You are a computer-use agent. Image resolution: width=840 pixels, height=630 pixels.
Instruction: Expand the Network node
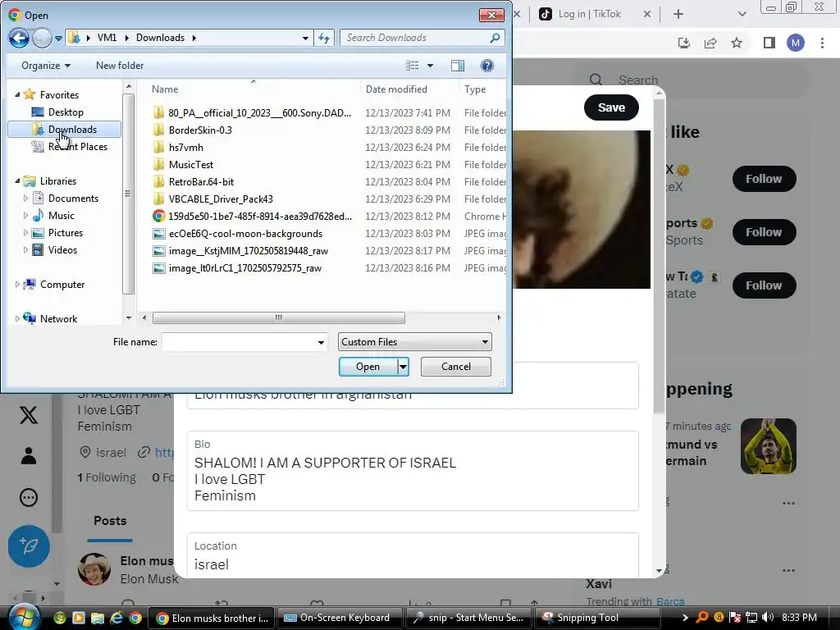click(x=17, y=319)
